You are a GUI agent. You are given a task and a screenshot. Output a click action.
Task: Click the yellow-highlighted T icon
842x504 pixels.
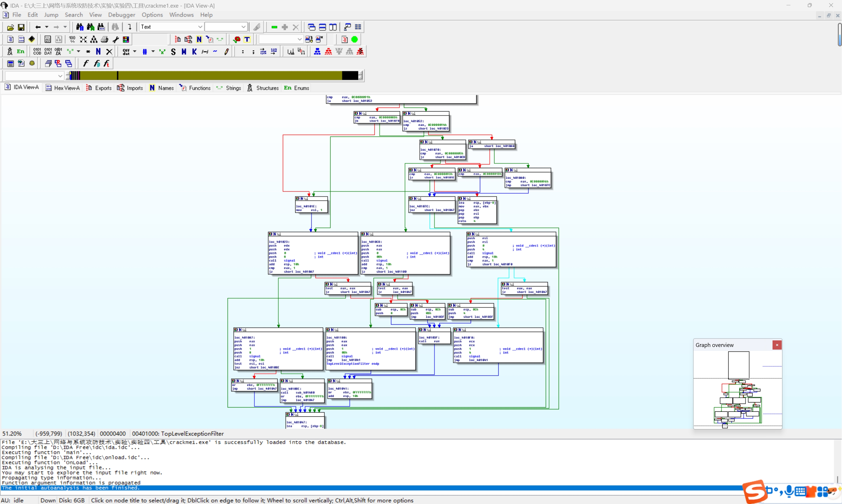tap(247, 39)
